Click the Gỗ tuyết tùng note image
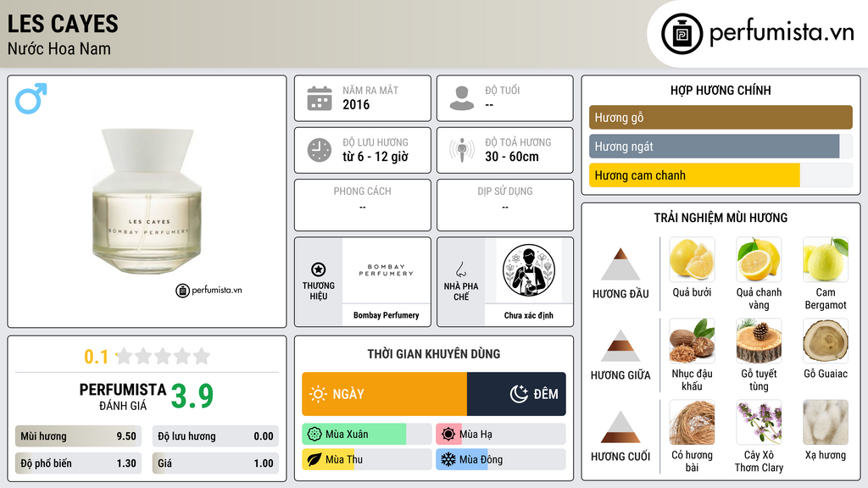Image resolution: width=868 pixels, height=488 pixels. (759, 341)
